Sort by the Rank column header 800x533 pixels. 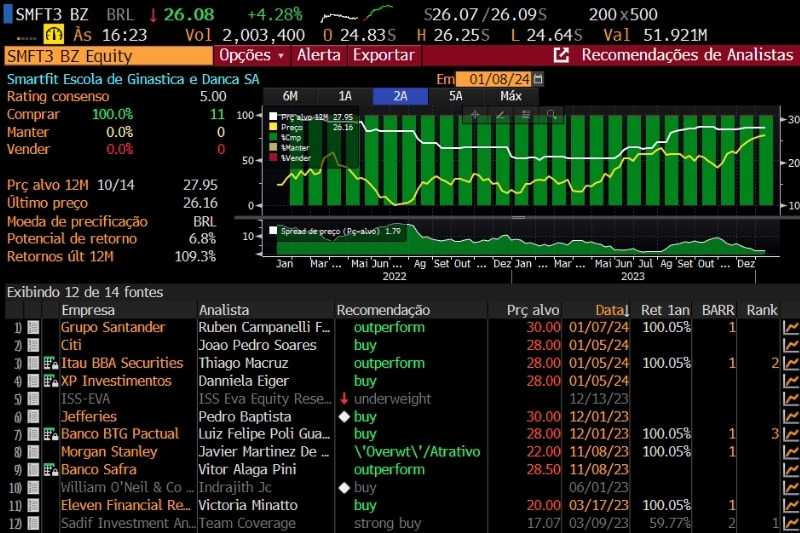pos(762,310)
